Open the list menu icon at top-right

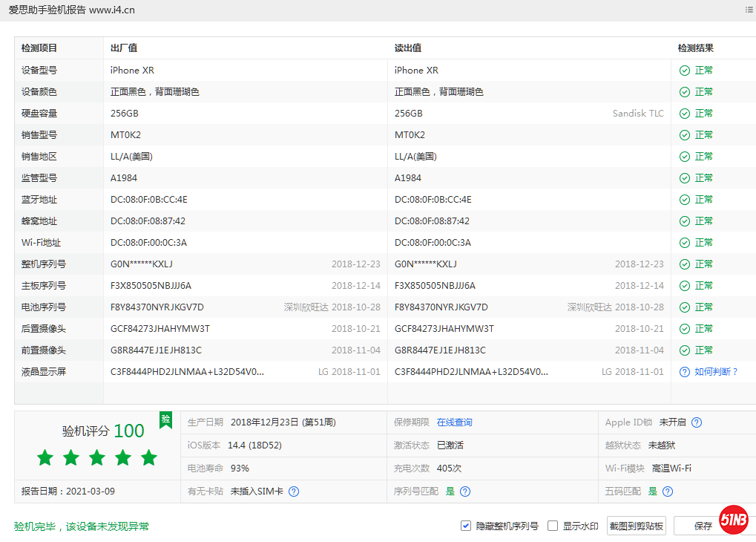point(749,10)
